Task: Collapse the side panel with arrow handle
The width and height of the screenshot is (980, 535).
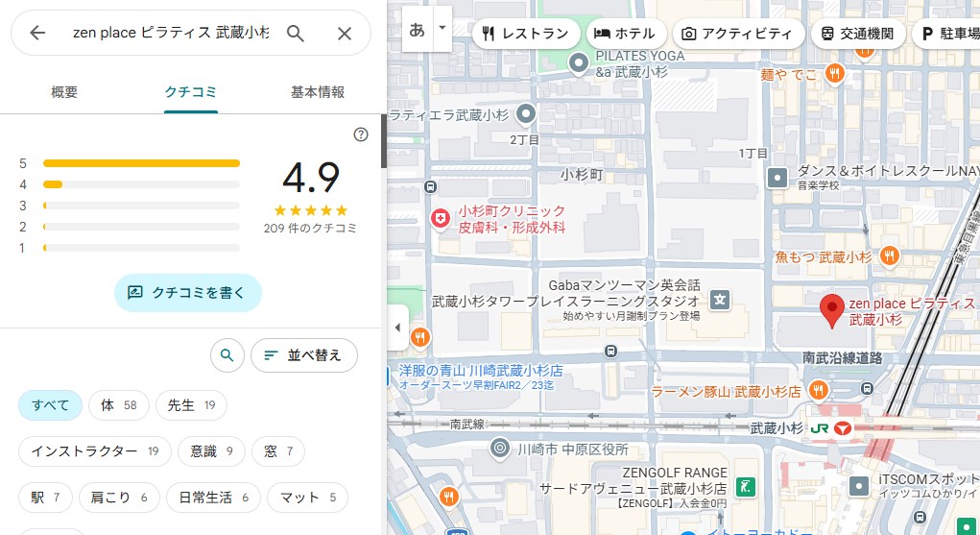Action: [x=397, y=328]
